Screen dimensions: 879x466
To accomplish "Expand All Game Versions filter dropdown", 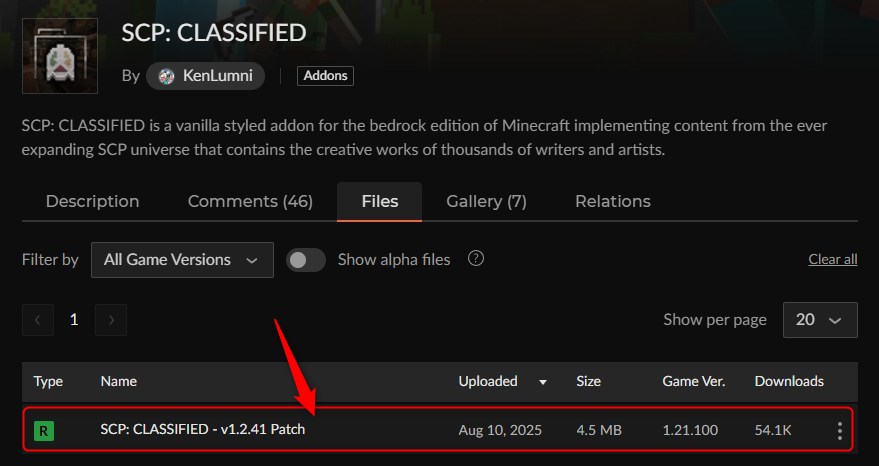I will tap(182, 260).
